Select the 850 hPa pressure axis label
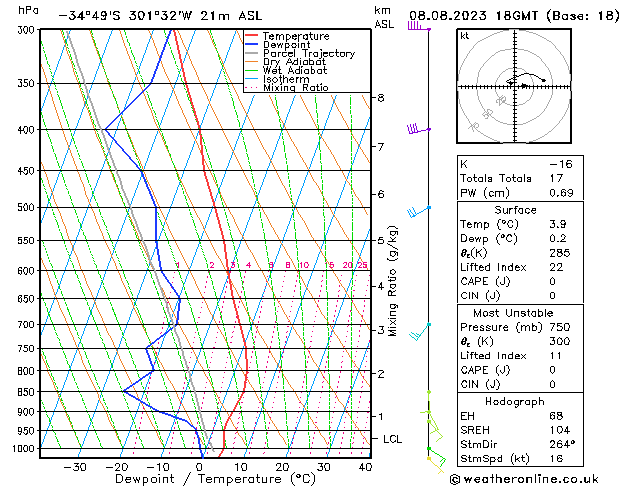The height and width of the screenshot is (486, 629). click(28, 392)
